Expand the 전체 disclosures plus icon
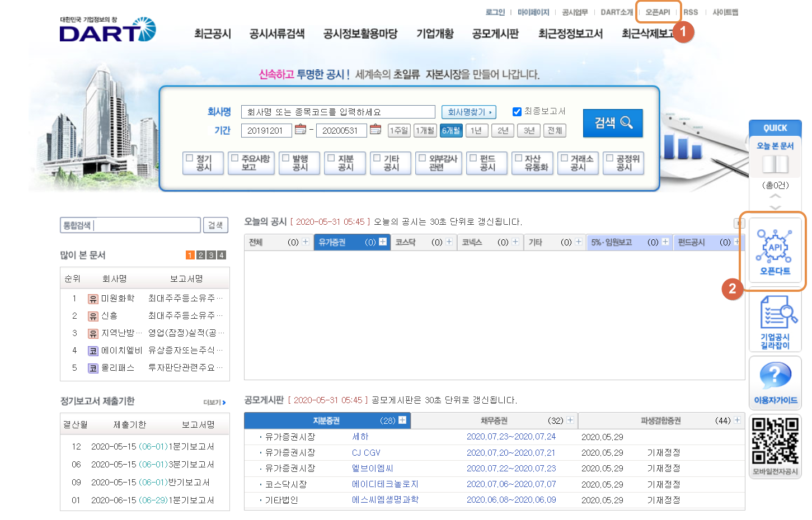Screen dimensions: 812x520 pos(306,242)
